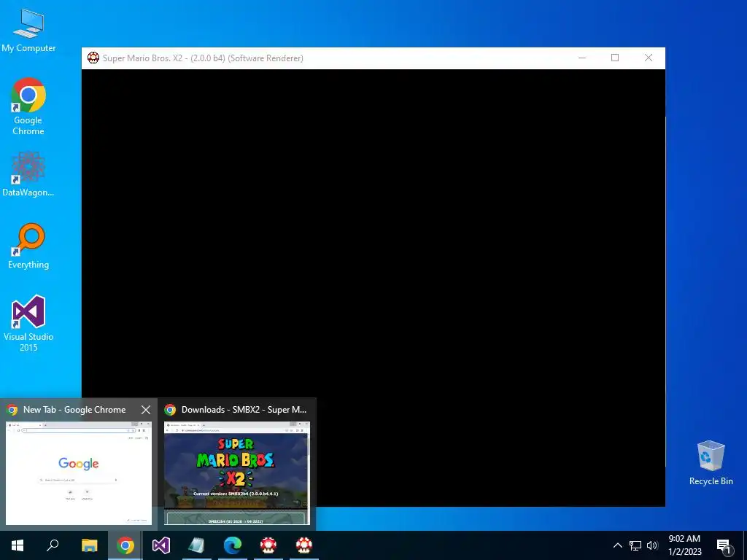Click the Super Mario Bros. X2 title text
The image size is (747, 560).
pyautogui.click(x=203, y=58)
